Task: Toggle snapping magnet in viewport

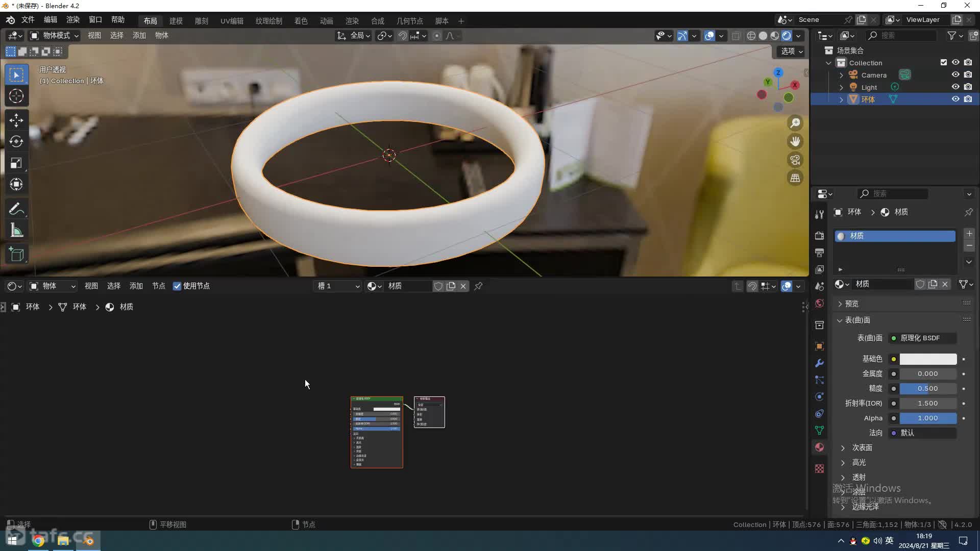Action: coord(403,36)
